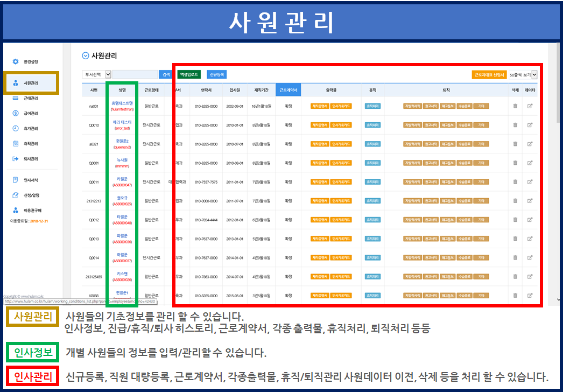Viewport: 563px width, 392px height.
Task: Click the 휴가관리 clock icon
Action: pos(16,129)
